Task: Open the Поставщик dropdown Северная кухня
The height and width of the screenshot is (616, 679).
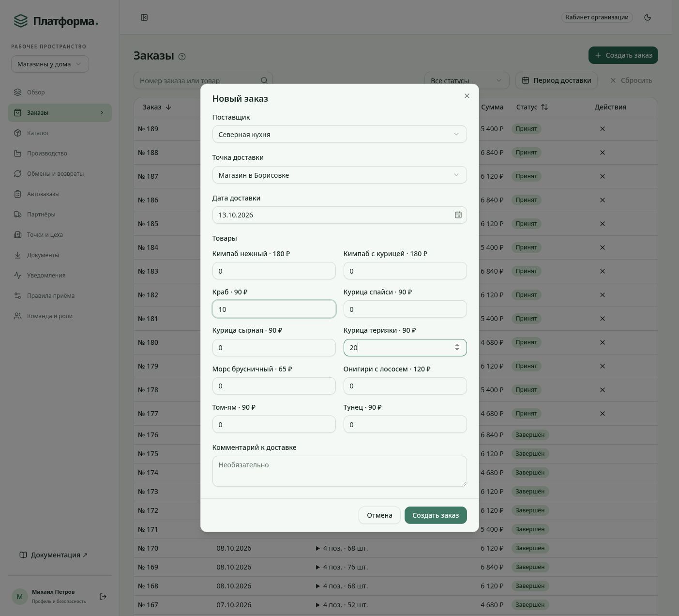Action: (x=340, y=134)
